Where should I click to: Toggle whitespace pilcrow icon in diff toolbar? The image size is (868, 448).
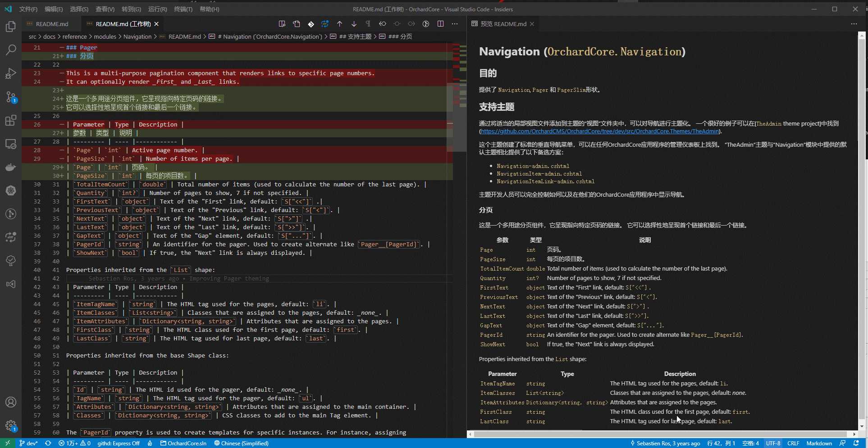coord(368,24)
